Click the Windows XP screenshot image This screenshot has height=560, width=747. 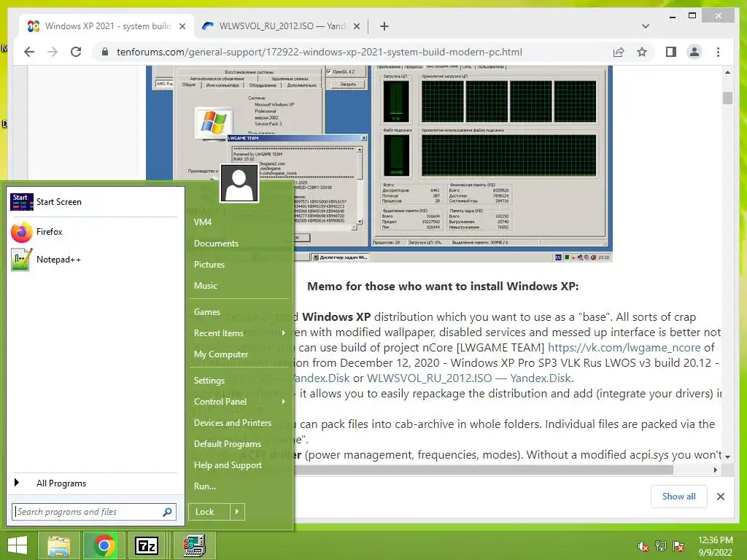(x=379, y=164)
